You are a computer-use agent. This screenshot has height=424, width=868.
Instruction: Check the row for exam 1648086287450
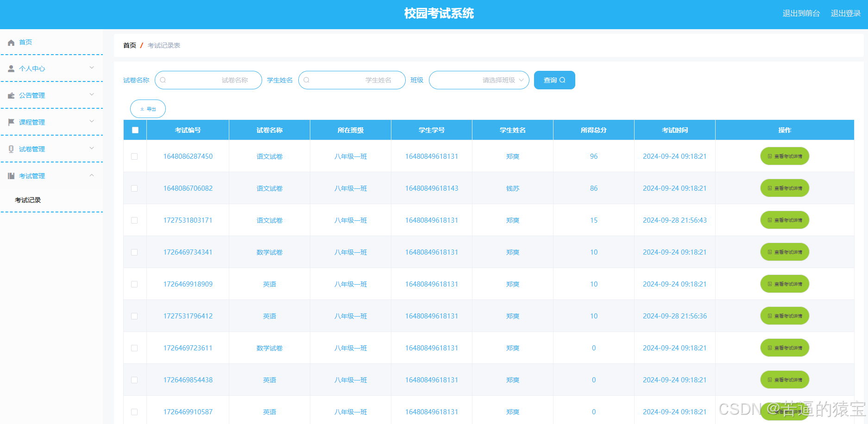pyautogui.click(x=134, y=156)
